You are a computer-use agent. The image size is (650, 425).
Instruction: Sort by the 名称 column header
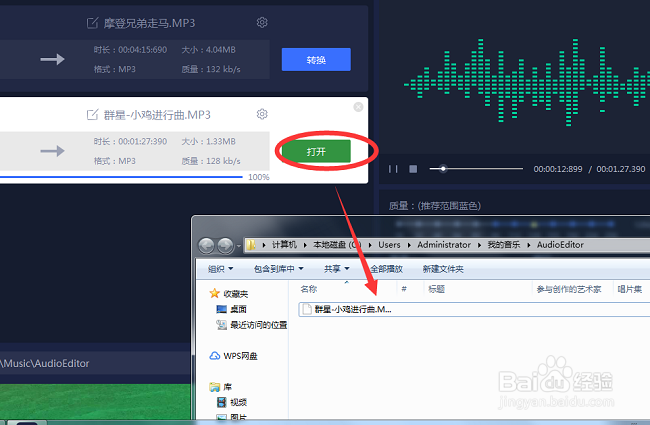tap(309, 289)
